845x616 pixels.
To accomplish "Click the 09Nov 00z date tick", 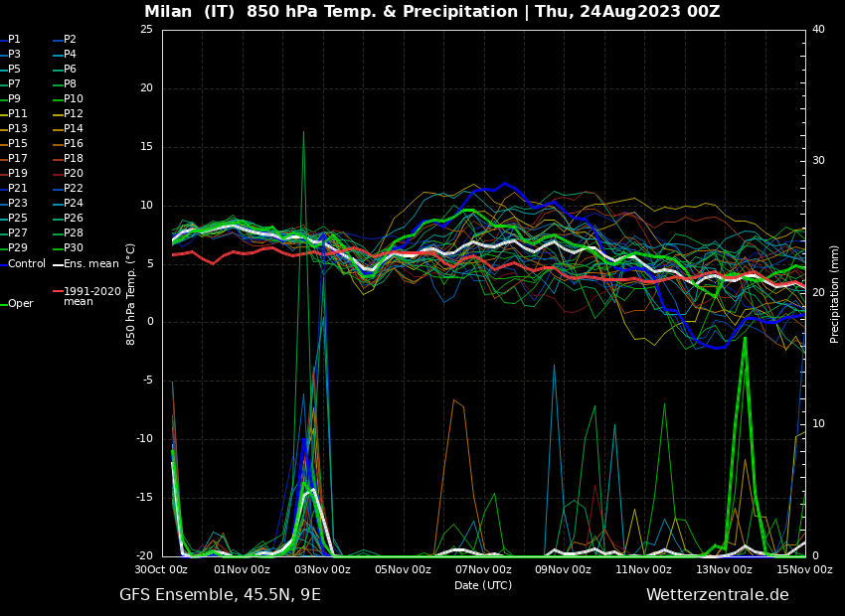I will [564, 570].
